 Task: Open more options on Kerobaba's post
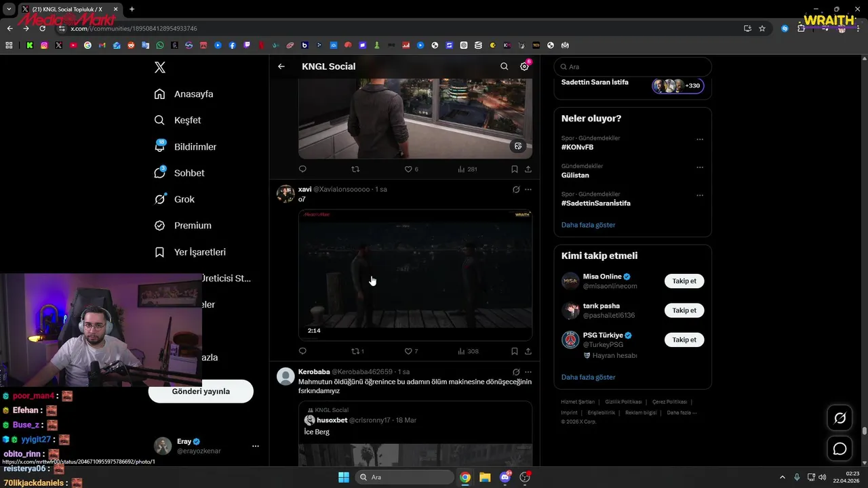(528, 372)
